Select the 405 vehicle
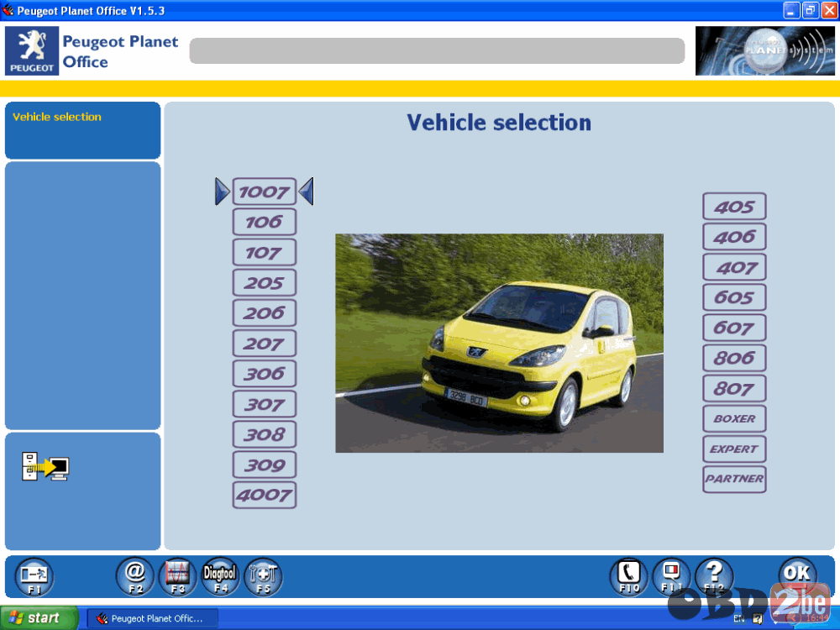The image size is (840, 630). coord(734,207)
